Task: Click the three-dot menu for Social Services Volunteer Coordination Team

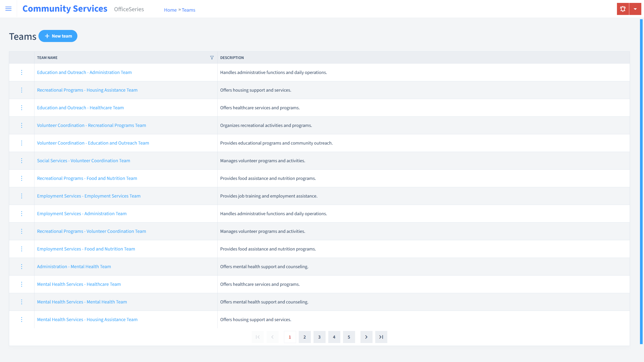Action: click(x=21, y=160)
